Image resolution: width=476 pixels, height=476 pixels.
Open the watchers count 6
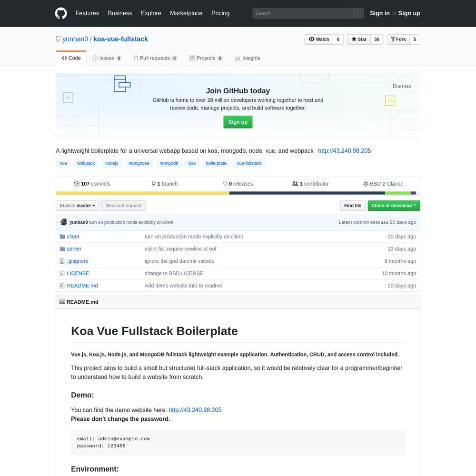[338, 40]
